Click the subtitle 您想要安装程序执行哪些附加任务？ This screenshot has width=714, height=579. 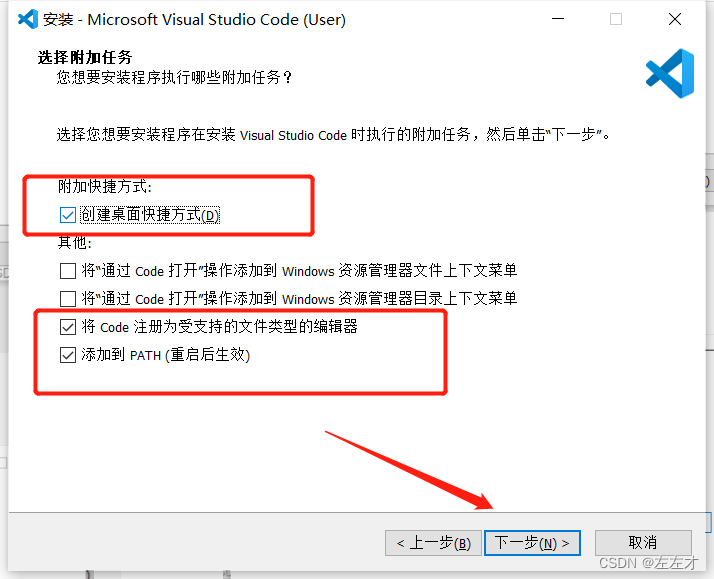pos(175,77)
